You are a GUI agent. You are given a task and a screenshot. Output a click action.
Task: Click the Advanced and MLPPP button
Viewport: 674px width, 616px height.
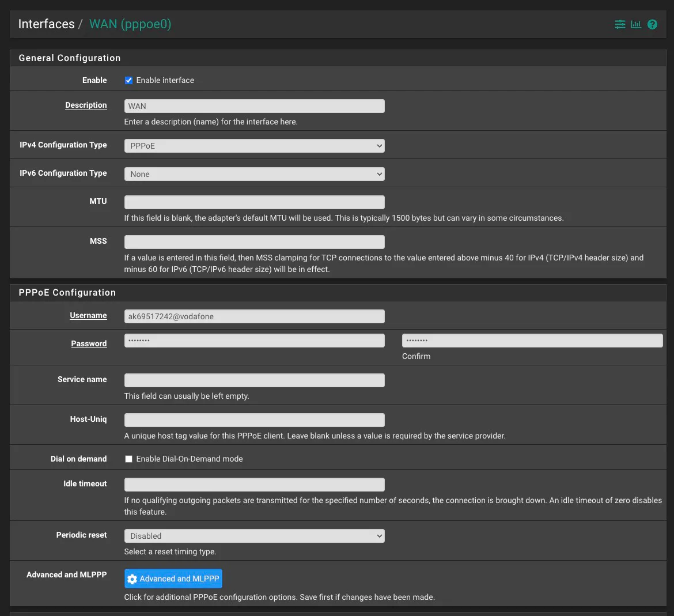click(173, 579)
